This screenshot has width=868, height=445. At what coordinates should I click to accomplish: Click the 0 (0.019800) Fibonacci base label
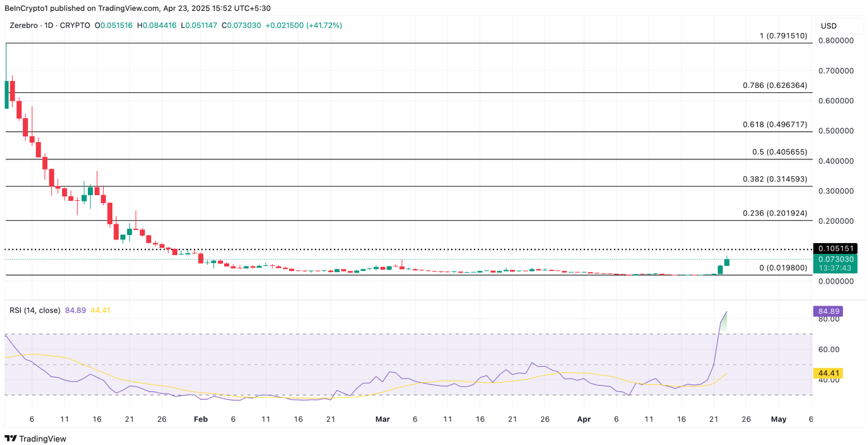tap(783, 268)
